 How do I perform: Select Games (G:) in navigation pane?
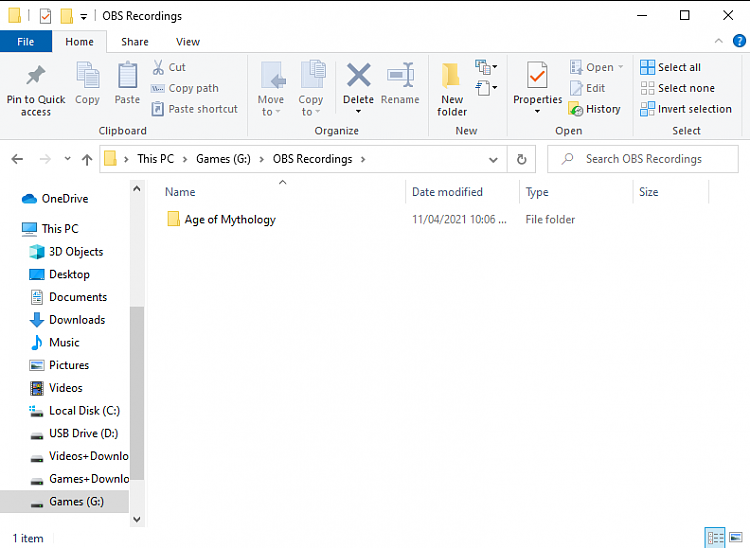click(65, 501)
